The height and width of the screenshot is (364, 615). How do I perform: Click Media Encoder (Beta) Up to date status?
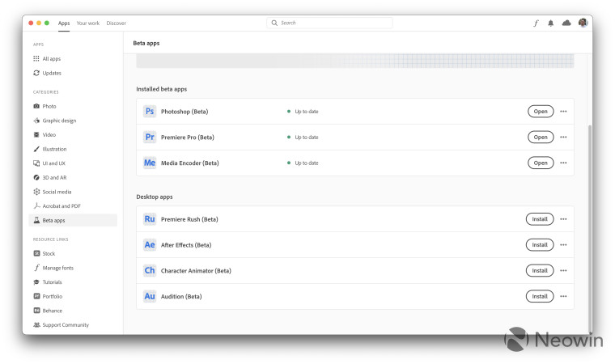click(303, 163)
